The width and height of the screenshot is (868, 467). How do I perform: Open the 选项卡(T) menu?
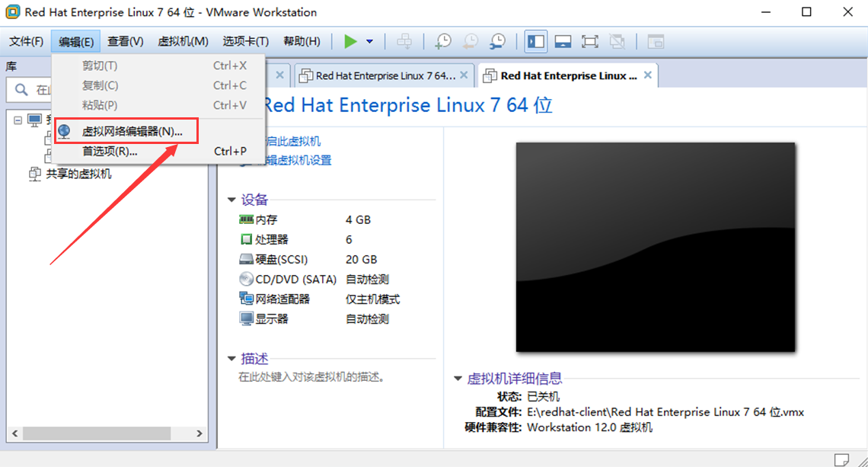pos(246,42)
